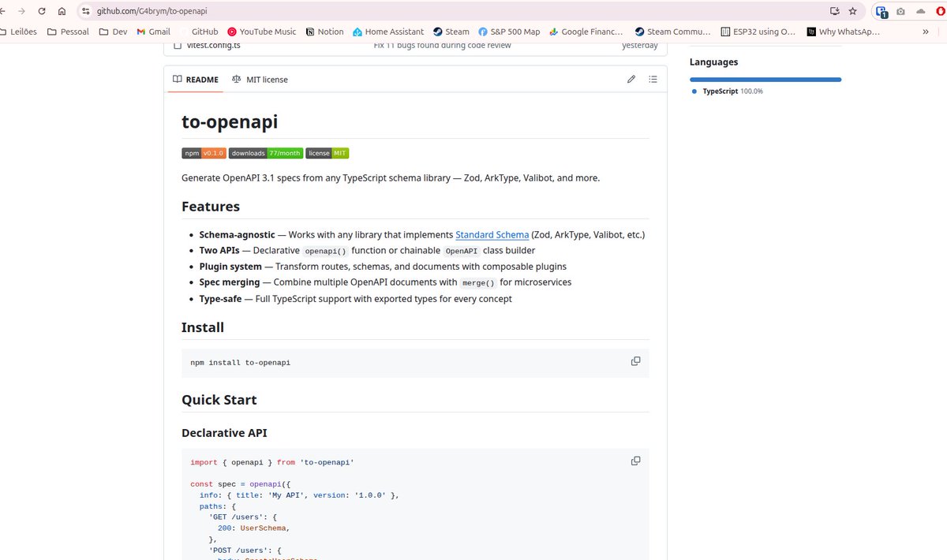Switch to the MIT license tab
This screenshot has width=947, height=560.
(260, 80)
